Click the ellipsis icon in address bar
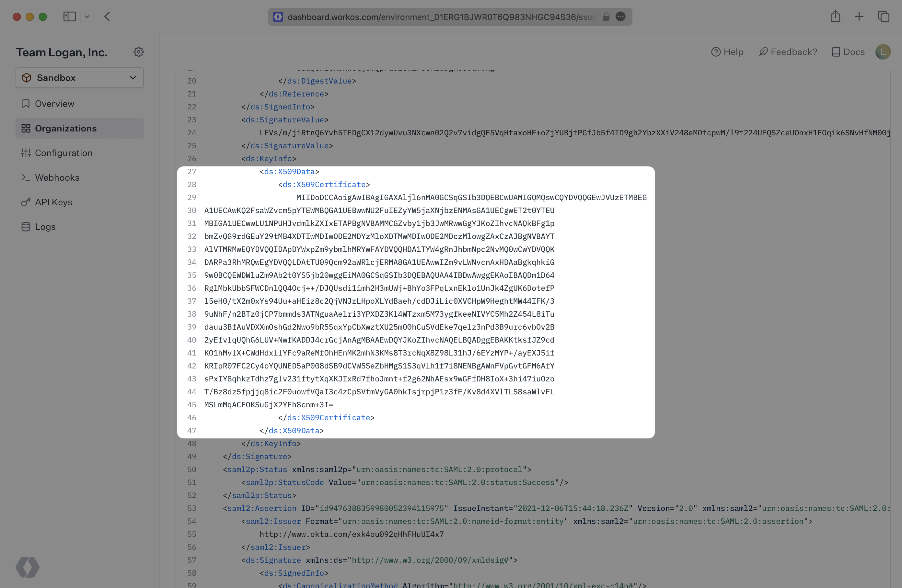The image size is (902, 588). 620,17
